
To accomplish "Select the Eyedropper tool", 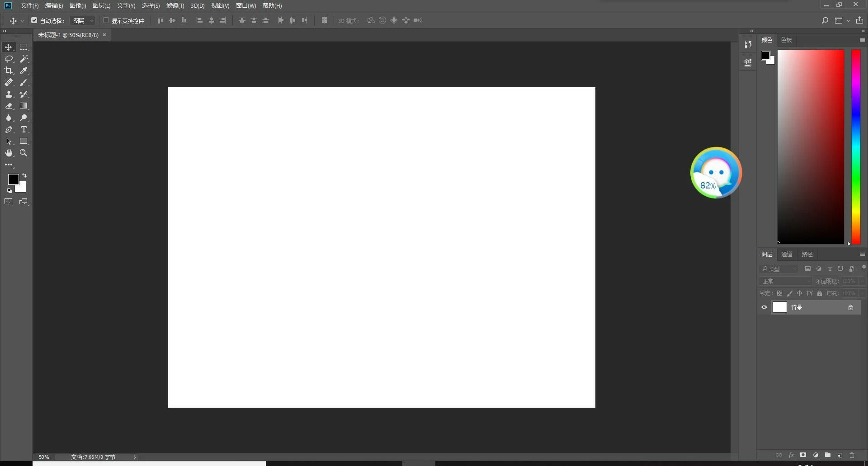I will click(24, 71).
